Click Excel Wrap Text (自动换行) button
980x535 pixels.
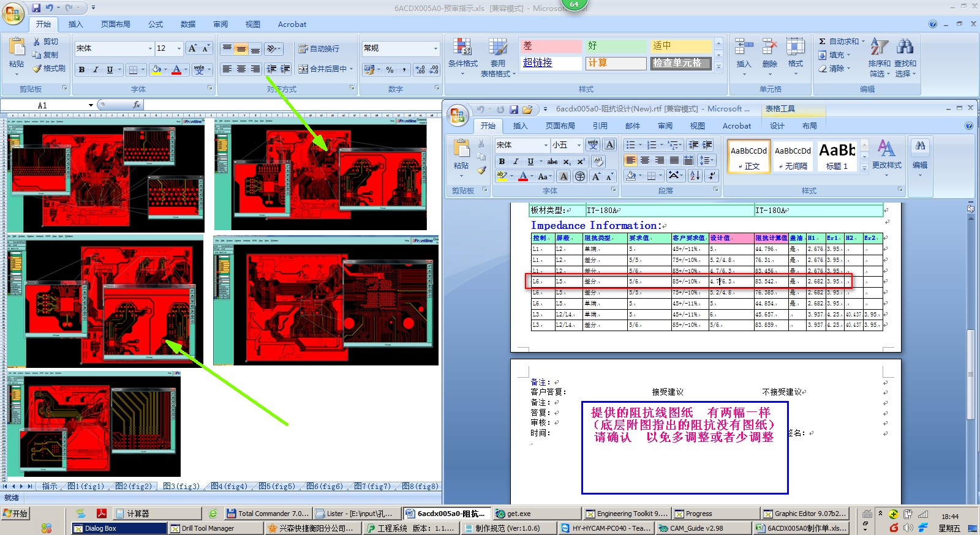point(318,48)
